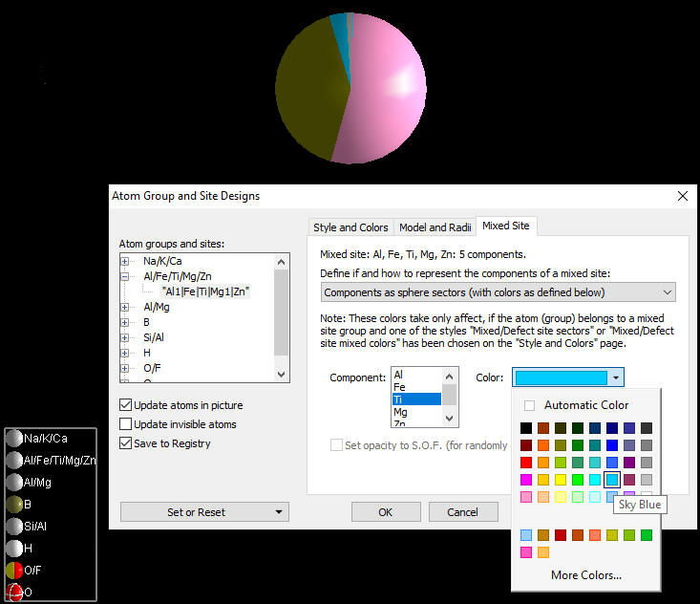The height and width of the screenshot is (604, 700).
Task: Click More Colors in the palette
Action: pos(585,575)
